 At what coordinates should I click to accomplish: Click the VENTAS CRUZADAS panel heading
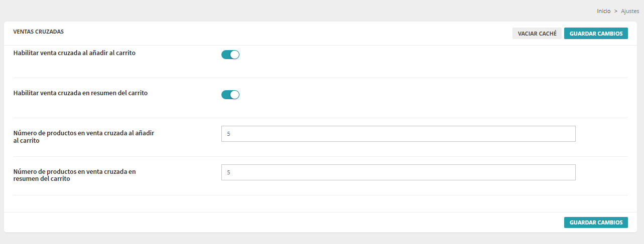[39, 32]
